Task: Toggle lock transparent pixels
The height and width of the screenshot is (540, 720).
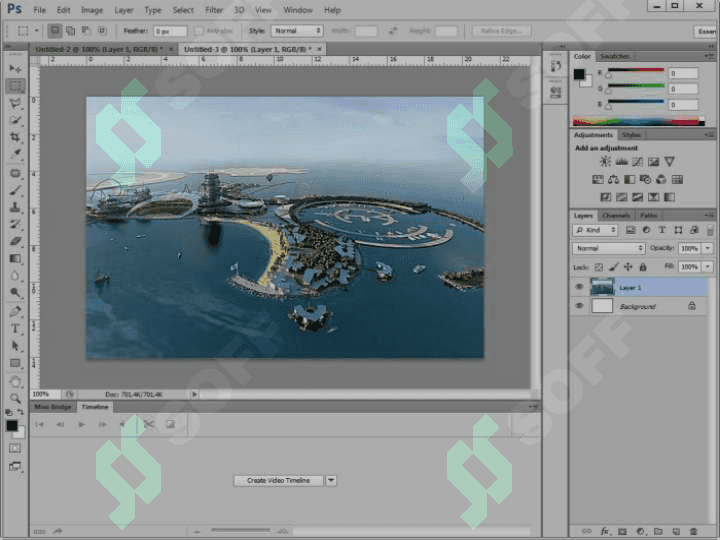Action: 599,267
